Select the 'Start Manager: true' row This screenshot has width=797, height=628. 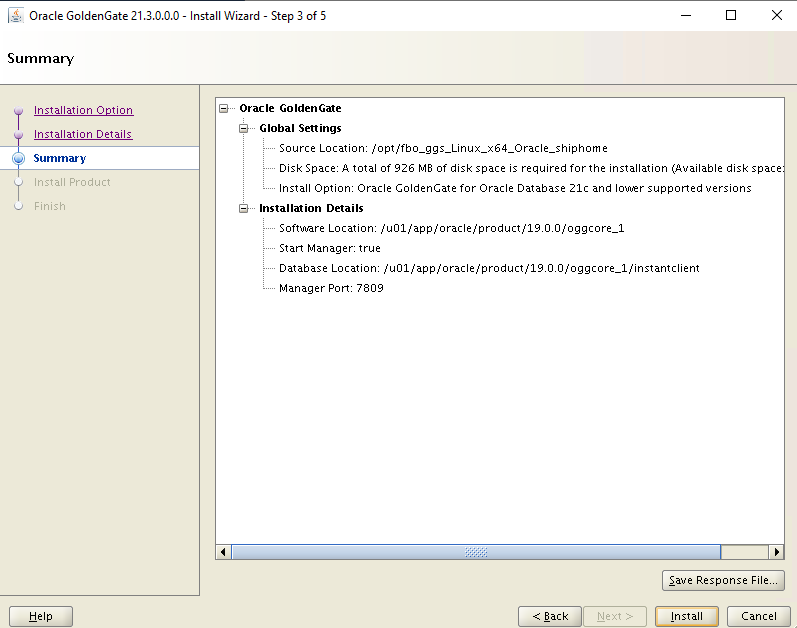pos(330,248)
